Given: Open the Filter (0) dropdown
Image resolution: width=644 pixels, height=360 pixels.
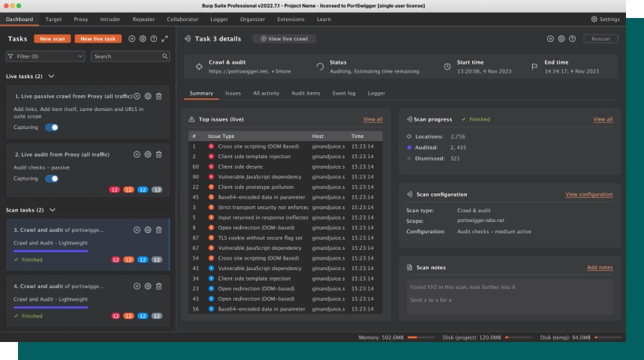Looking at the screenshot, I should coord(45,56).
